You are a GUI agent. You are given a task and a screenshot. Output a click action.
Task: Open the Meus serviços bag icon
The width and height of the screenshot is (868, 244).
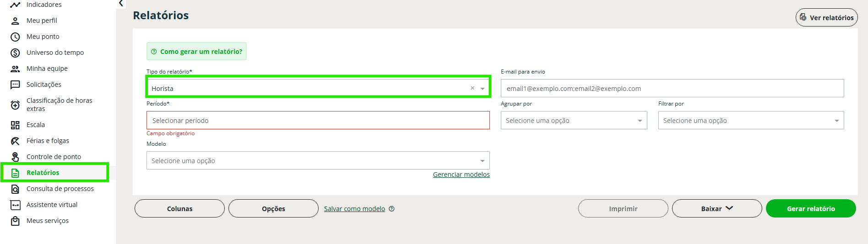15,221
